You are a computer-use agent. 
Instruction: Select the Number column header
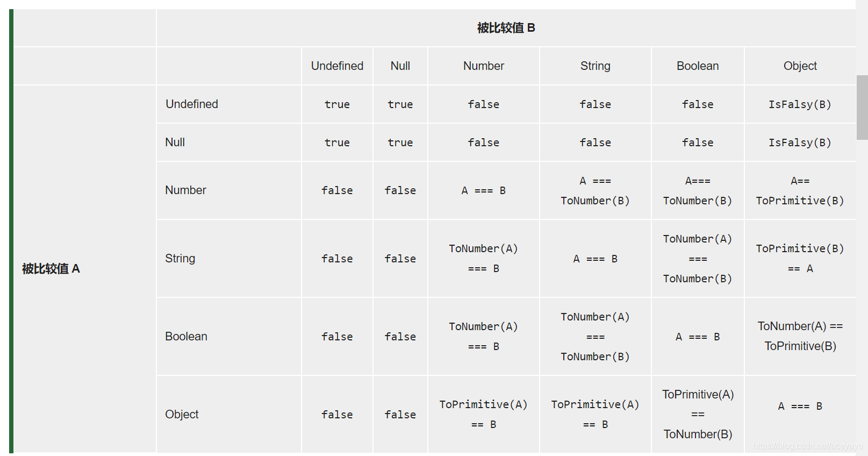coord(484,66)
